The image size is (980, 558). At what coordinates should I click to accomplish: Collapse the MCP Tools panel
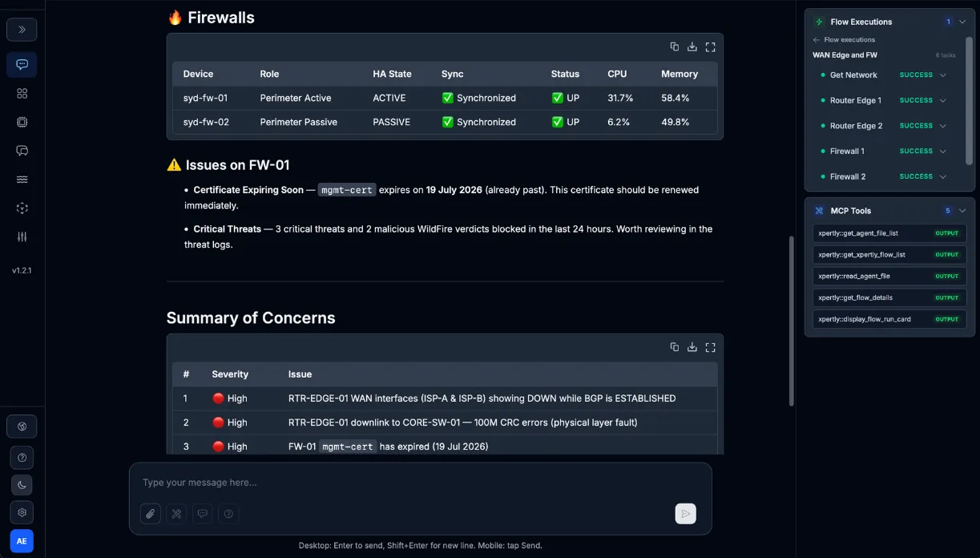click(962, 211)
